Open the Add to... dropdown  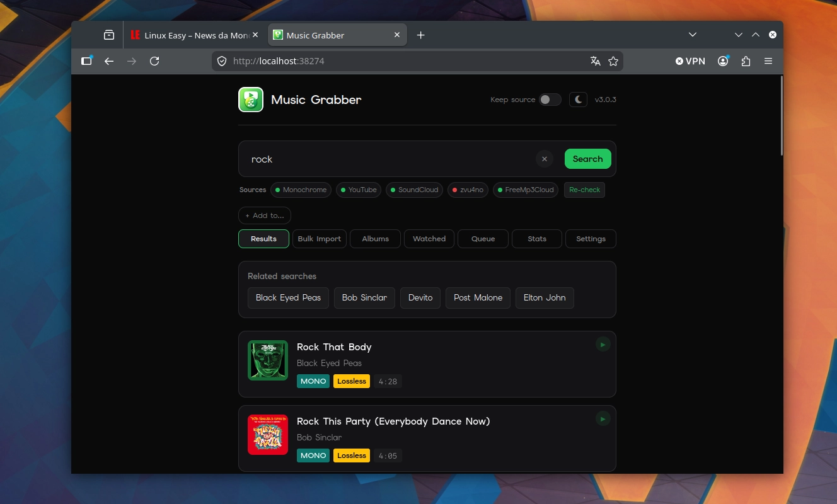pyautogui.click(x=265, y=215)
